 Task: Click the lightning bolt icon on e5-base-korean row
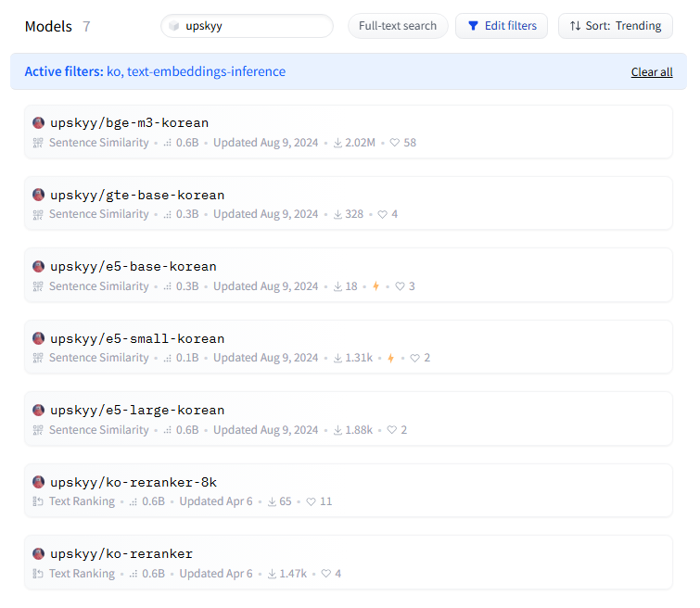[375, 286]
